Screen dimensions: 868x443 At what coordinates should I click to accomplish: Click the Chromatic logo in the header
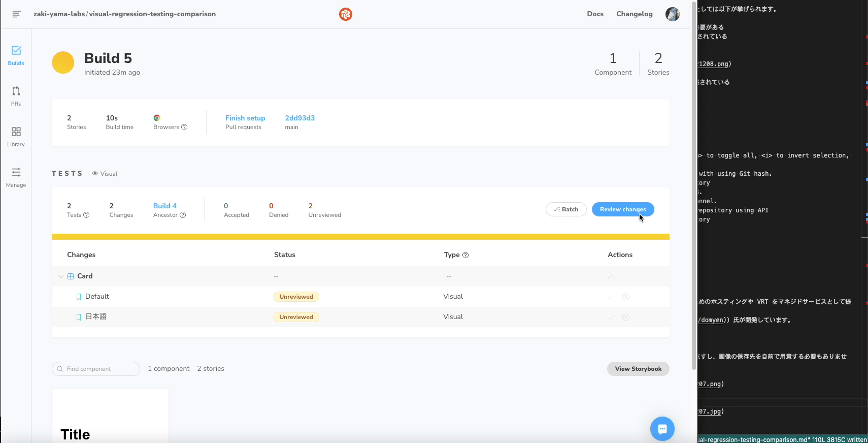coord(346,14)
